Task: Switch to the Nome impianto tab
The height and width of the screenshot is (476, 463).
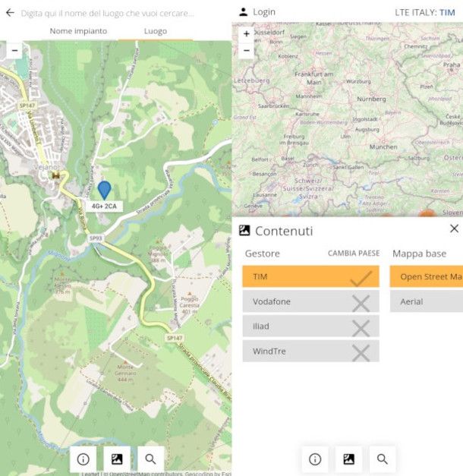Action: [78, 31]
